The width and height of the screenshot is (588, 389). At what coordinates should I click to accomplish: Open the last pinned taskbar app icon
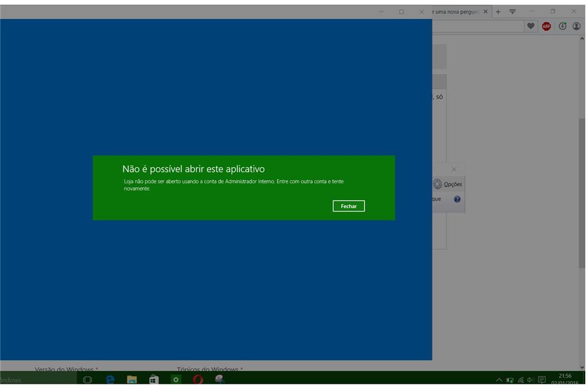pos(220,380)
